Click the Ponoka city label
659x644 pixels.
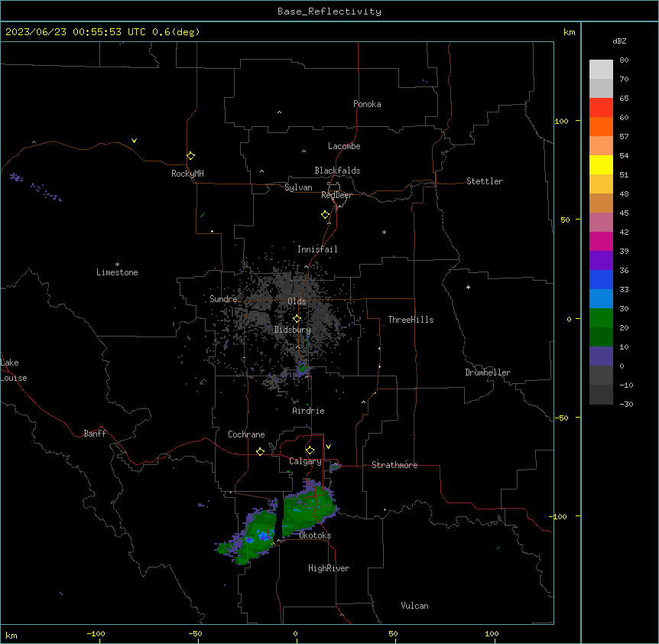pyautogui.click(x=367, y=104)
